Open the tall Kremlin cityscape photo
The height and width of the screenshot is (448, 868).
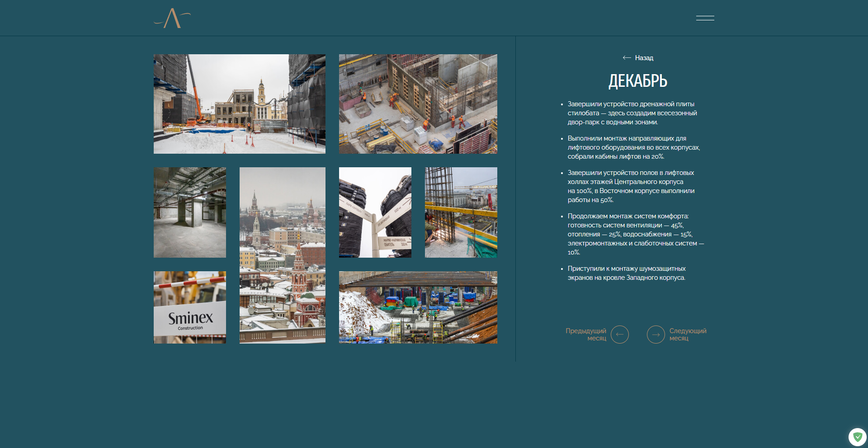pos(283,255)
